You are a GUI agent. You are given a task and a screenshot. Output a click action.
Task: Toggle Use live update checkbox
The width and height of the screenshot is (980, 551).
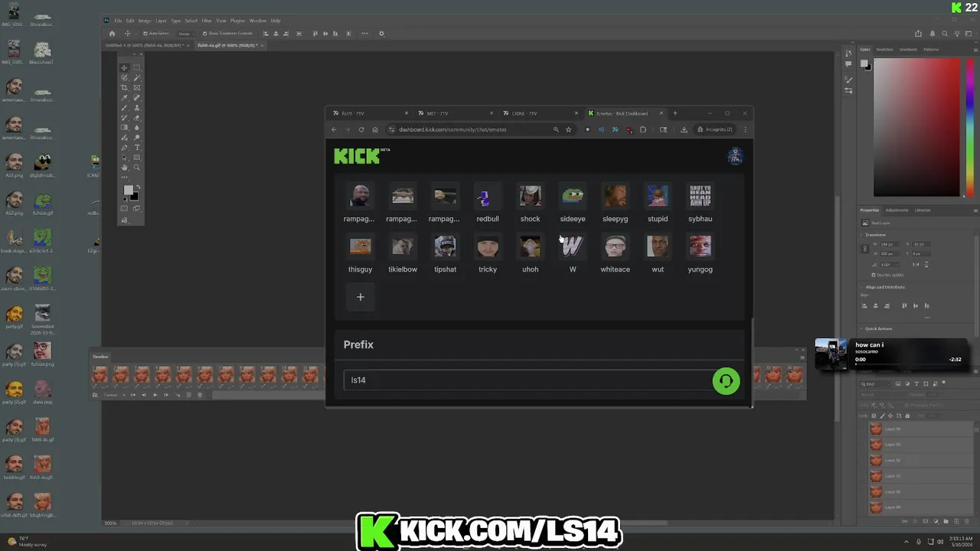pos(874,275)
